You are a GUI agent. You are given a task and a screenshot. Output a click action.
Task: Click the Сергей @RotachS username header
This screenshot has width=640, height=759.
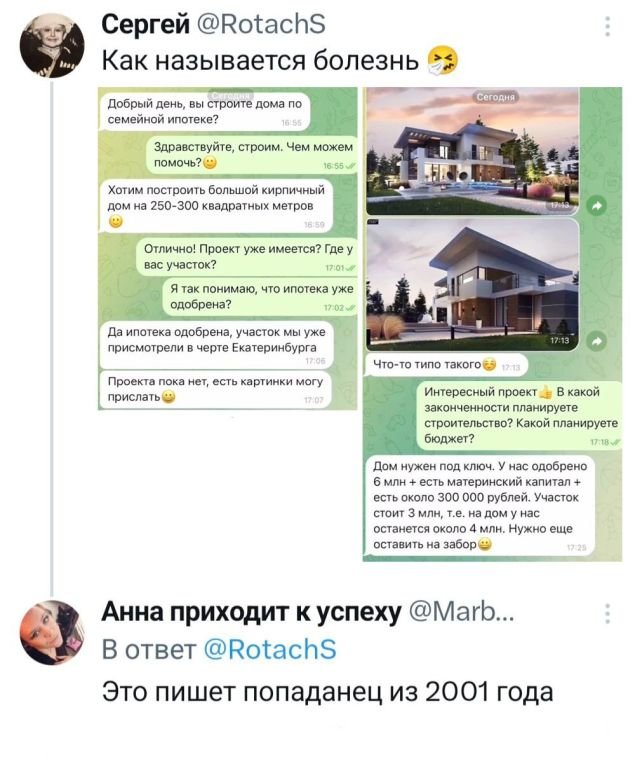point(213,24)
